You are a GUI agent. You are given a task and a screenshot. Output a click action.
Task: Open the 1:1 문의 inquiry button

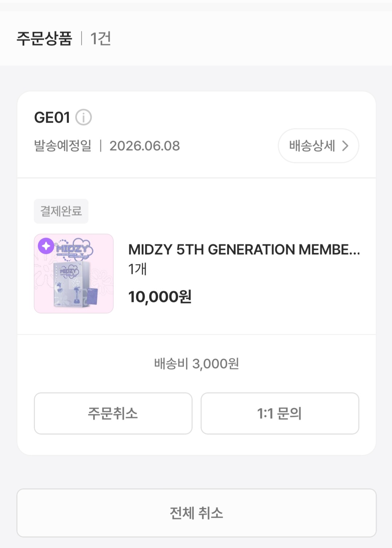coord(280,413)
